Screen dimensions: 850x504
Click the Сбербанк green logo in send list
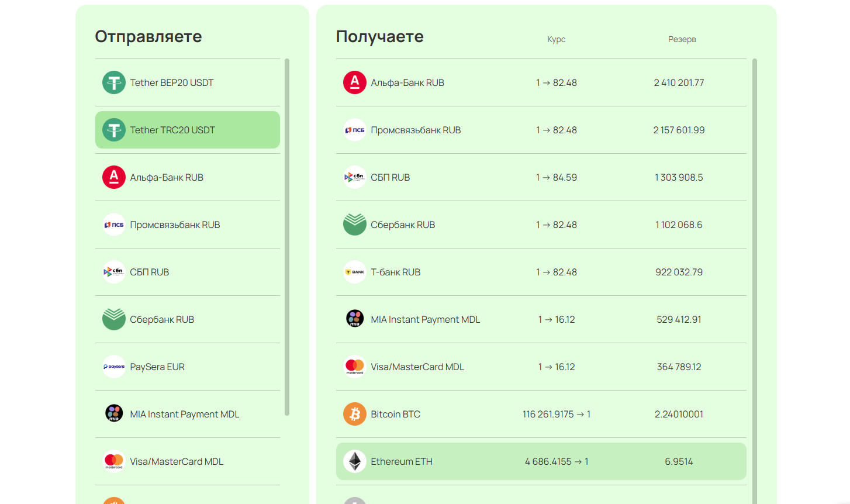tap(113, 319)
